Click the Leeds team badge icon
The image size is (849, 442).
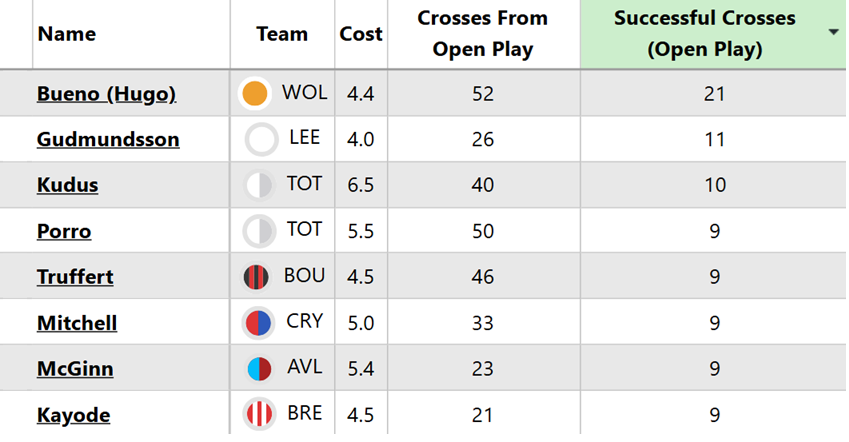click(261, 140)
